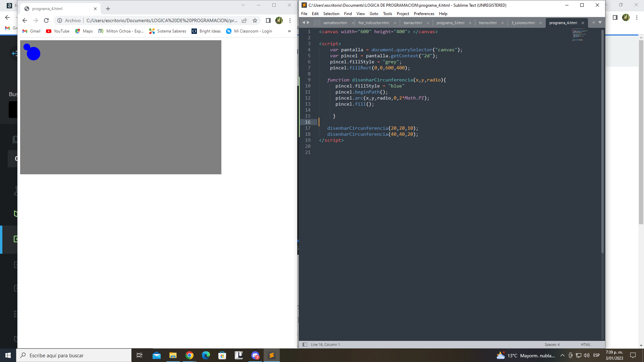This screenshot has width=644, height=362.
Task: Open the Maps bookmark
Action: coord(84,31)
